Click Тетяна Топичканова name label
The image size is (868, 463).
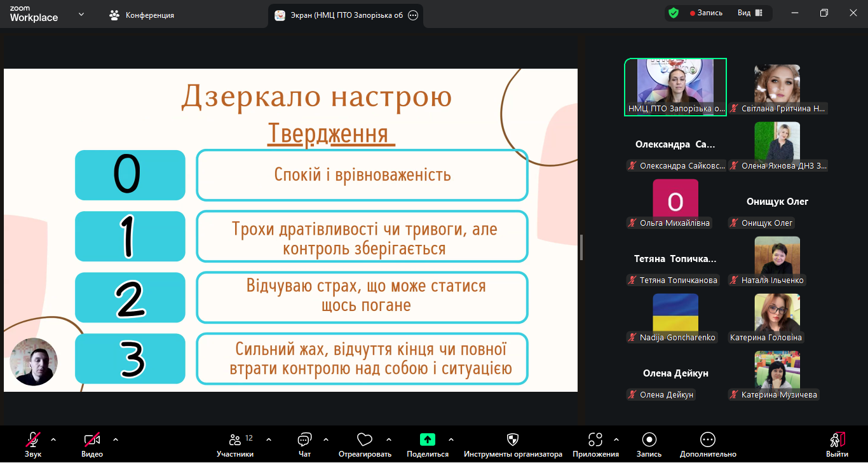point(679,280)
